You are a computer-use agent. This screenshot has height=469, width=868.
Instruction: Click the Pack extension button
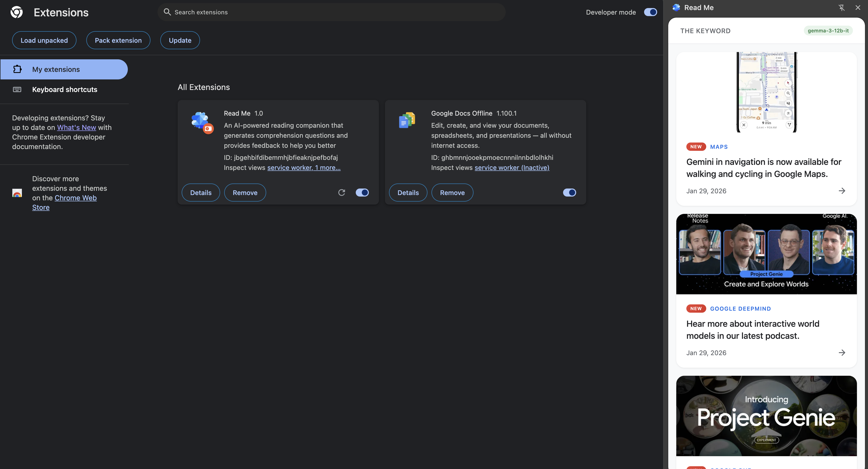(x=118, y=40)
